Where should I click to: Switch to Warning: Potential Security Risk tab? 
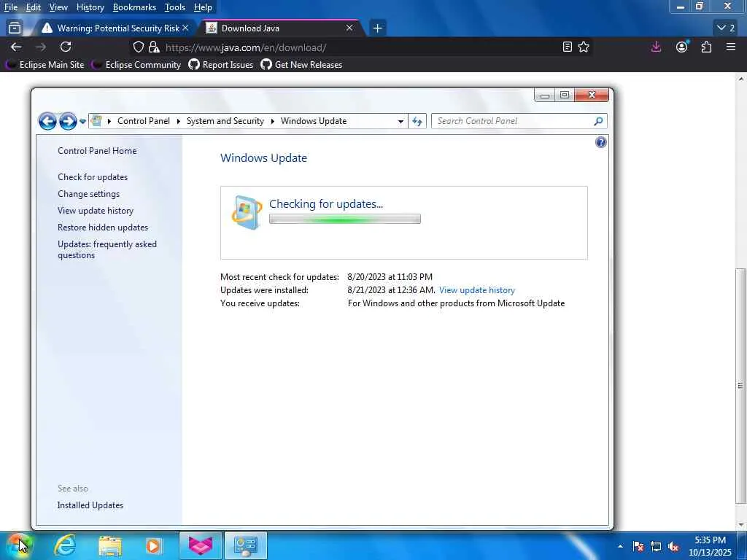point(115,28)
